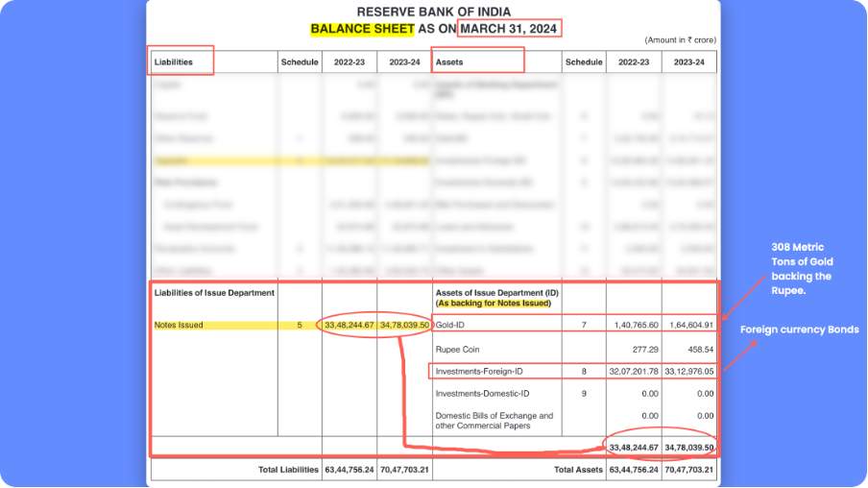Click schedule number 9 for Investments-Domestic
The width and height of the screenshot is (868, 488).
(x=584, y=394)
